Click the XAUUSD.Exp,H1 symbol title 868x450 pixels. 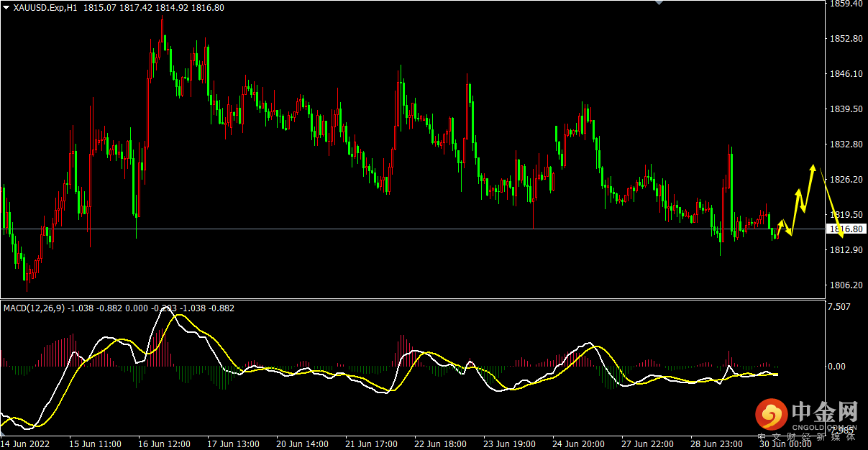[x=46, y=7]
